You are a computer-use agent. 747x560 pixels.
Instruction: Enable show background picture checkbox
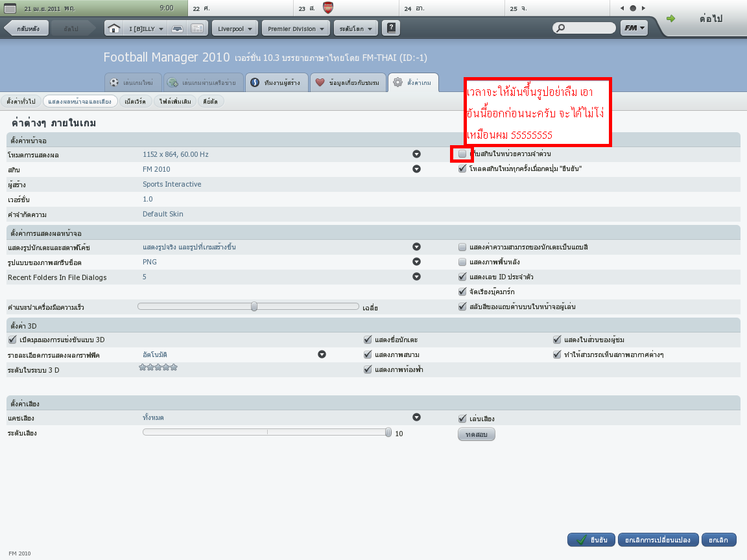pyautogui.click(x=462, y=261)
